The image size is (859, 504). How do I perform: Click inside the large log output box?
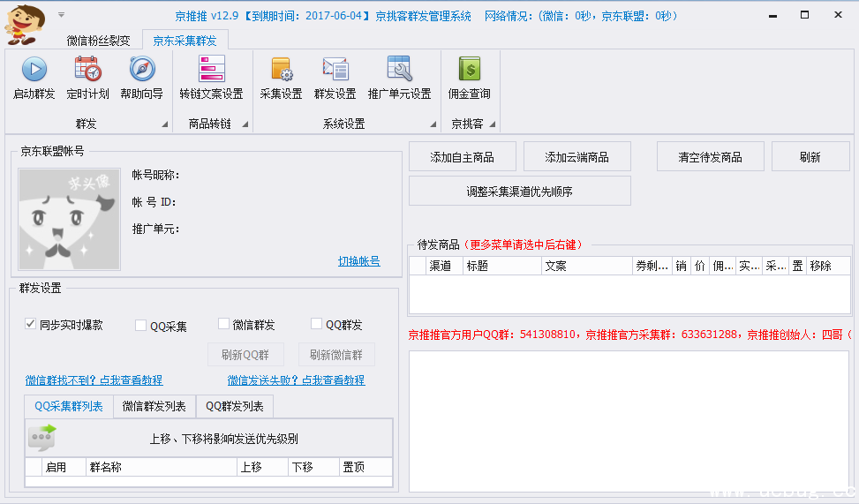[629, 421]
